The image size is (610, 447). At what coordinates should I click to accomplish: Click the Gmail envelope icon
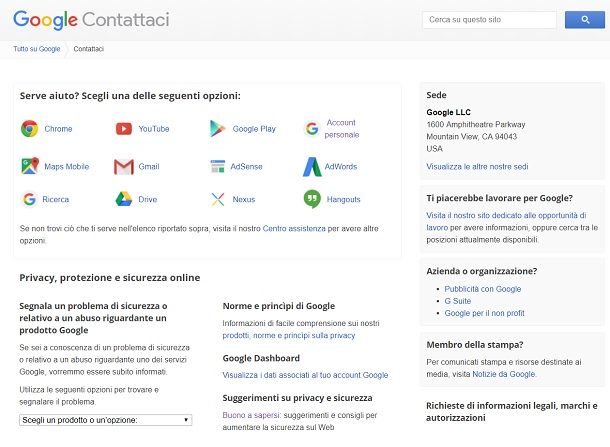124,167
